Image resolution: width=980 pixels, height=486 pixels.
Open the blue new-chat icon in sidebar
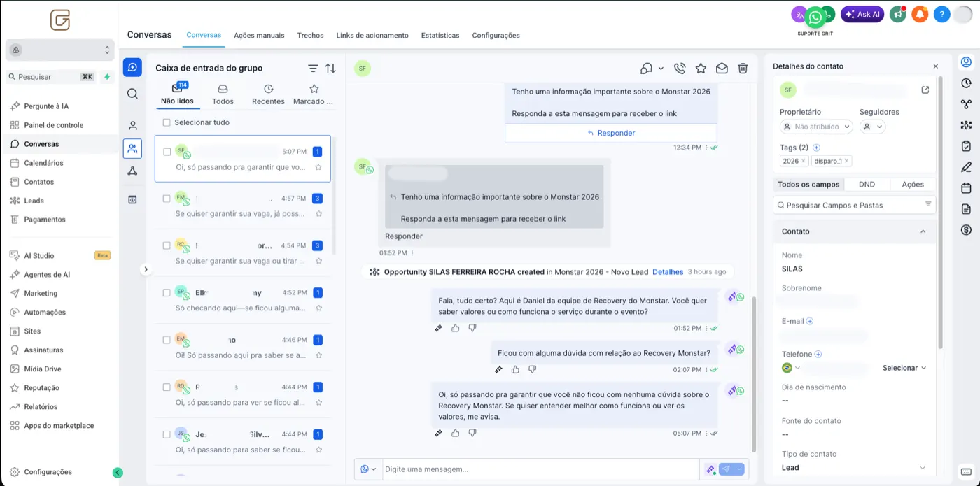point(132,67)
